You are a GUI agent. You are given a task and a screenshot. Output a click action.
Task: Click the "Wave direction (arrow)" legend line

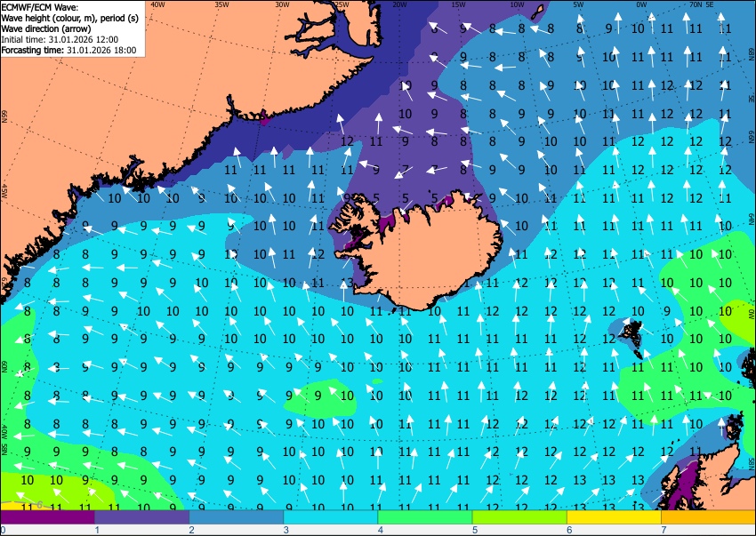coord(45,29)
